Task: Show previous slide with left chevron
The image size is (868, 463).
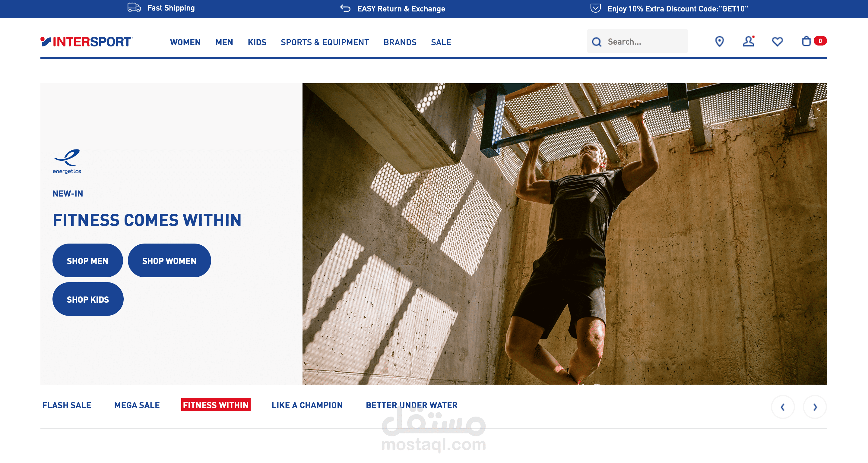Action: click(783, 407)
